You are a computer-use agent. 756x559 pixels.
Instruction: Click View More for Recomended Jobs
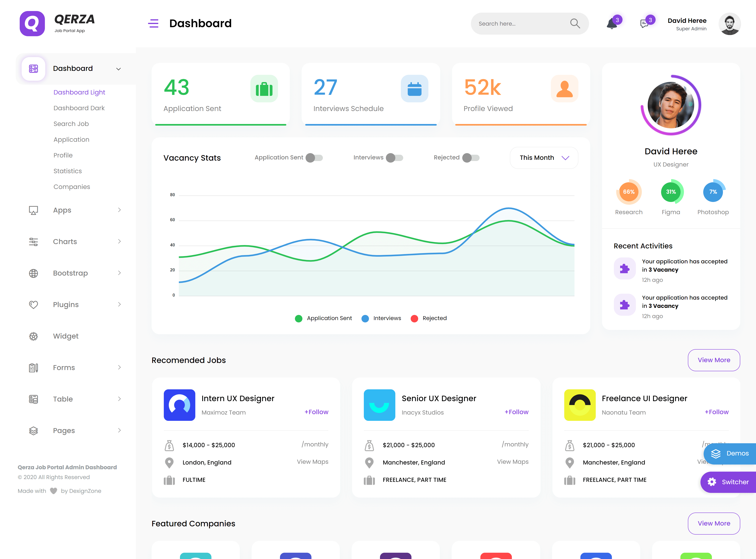714,360
